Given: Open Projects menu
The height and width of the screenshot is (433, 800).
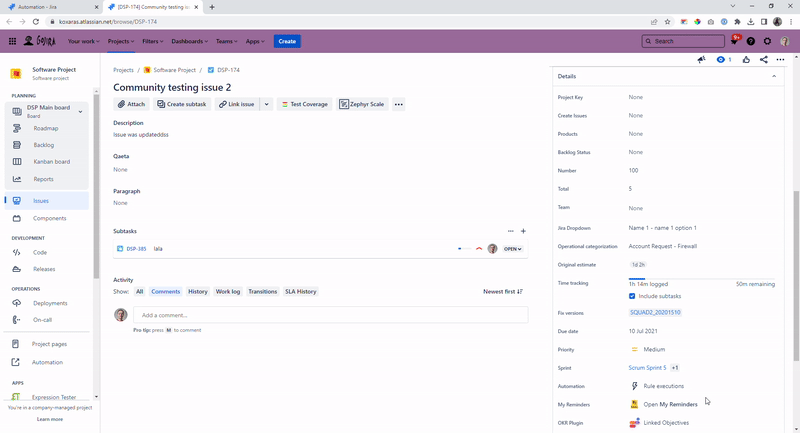Looking at the screenshot, I should pos(121,41).
